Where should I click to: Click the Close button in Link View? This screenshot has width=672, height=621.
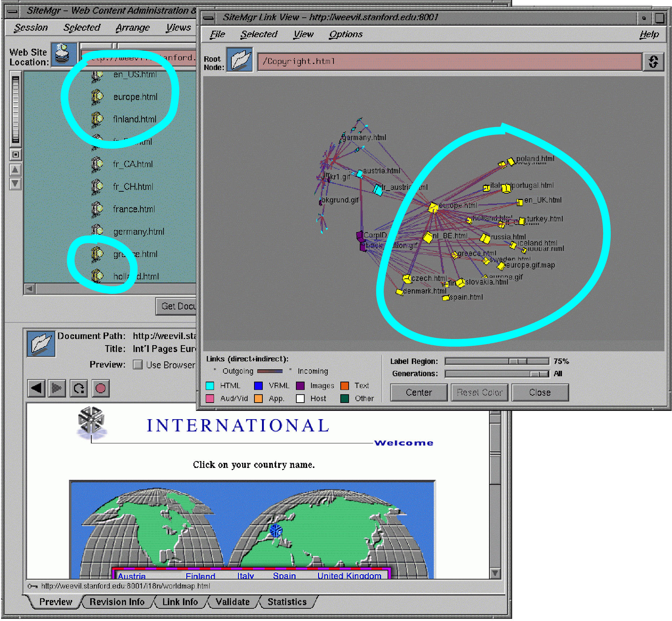coord(540,392)
